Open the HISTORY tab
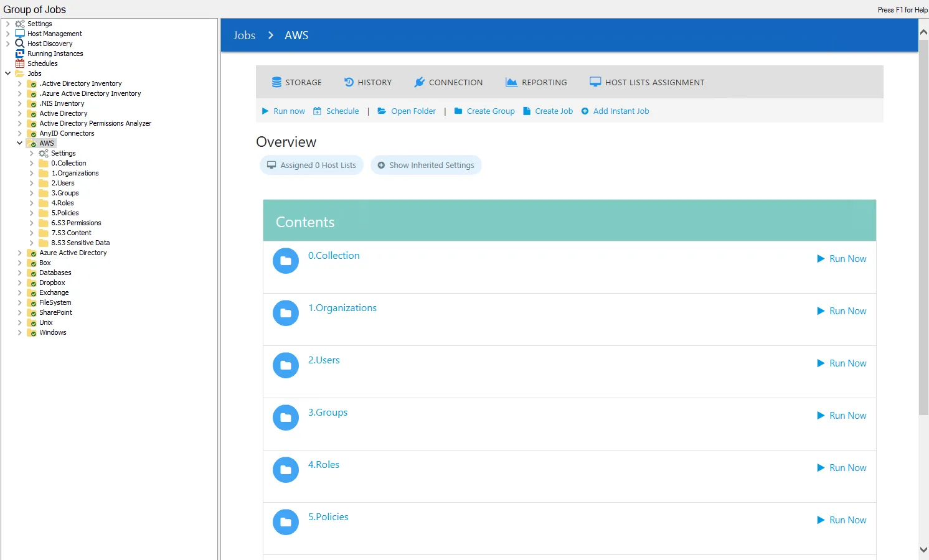929x560 pixels. tap(367, 82)
